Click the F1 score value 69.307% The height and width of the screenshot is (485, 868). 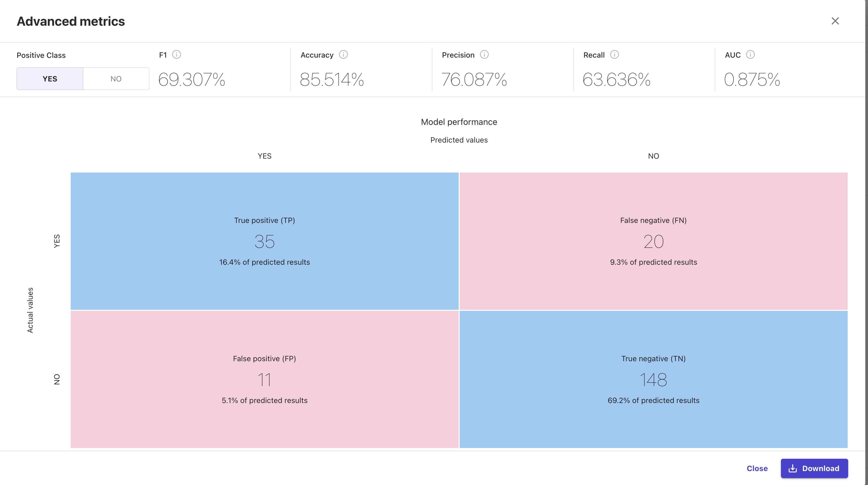tap(191, 80)
